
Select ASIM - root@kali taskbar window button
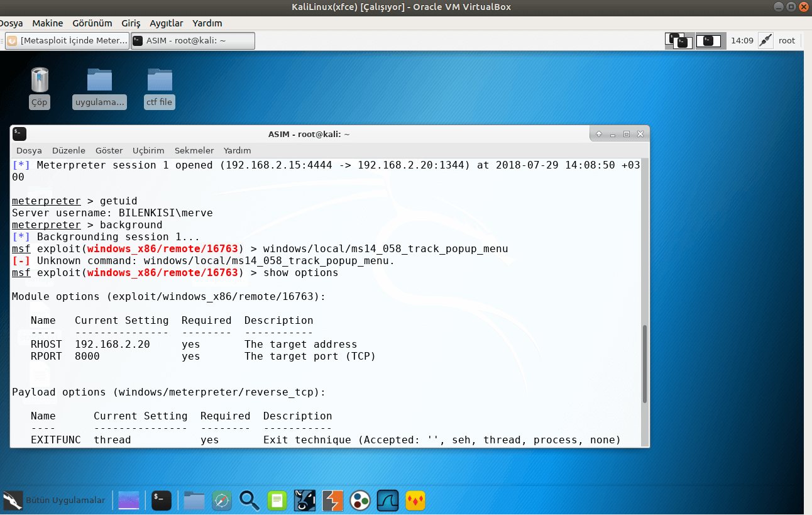[x=193, y=41]
